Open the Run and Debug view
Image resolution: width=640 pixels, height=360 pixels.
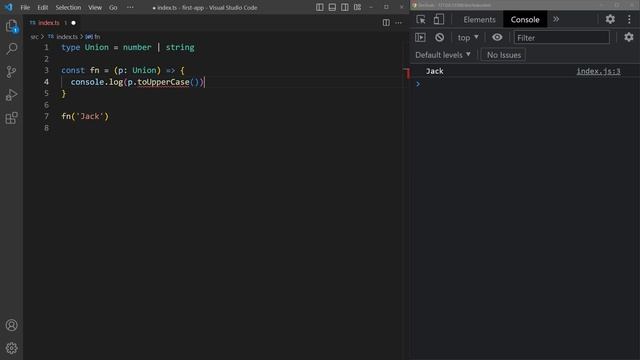pos(11,95)
